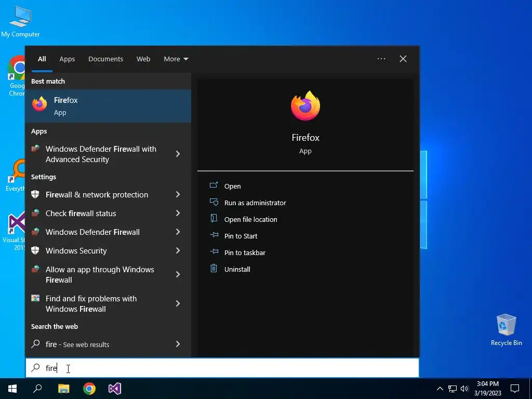Close the search panel with the X
This screenshot has height=399, width=532.
403,59
